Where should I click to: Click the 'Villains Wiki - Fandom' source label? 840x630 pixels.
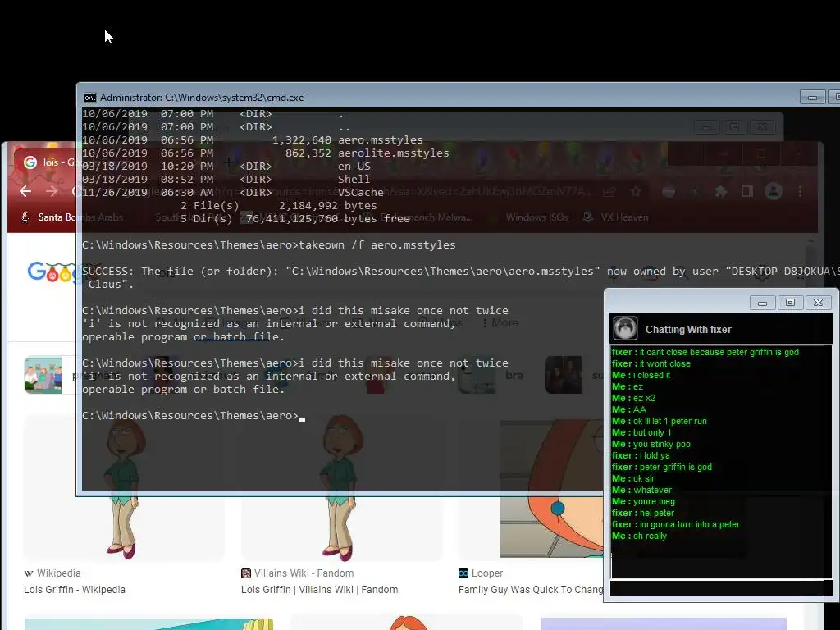click(x=304, y=573)
